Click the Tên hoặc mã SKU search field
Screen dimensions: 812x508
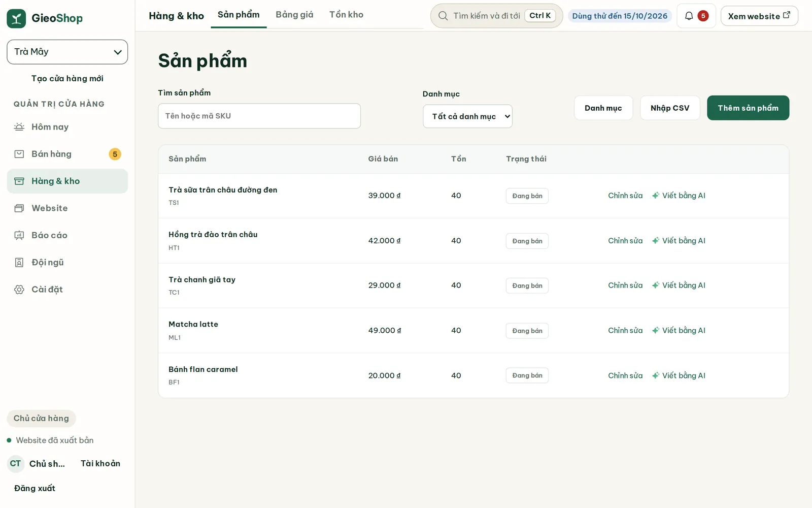point(259,116)
